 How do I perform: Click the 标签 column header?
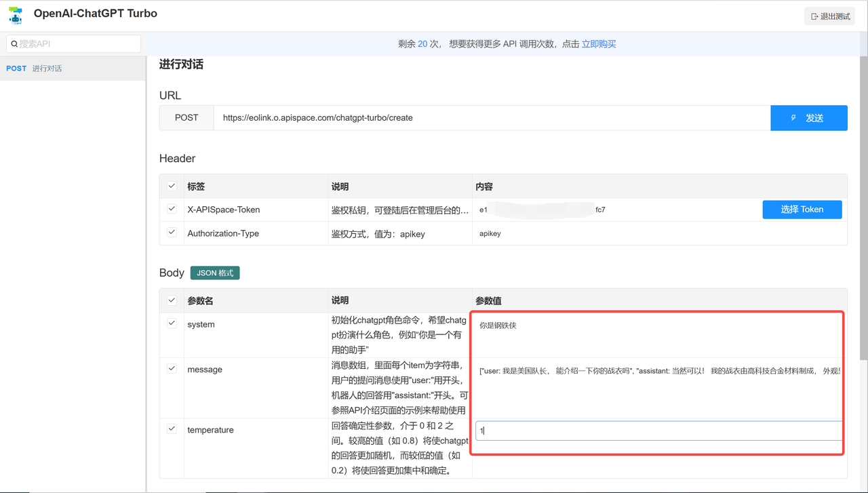[196, 186]
